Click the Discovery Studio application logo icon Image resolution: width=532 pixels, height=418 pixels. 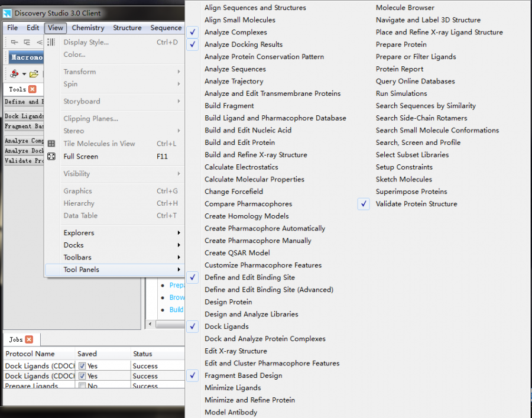tap(7, 13)
